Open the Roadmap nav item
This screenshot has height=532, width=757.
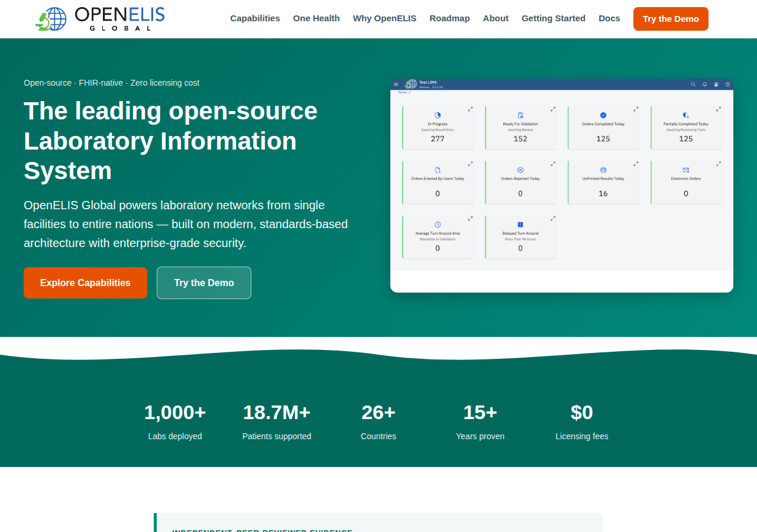tap(449, 18)
